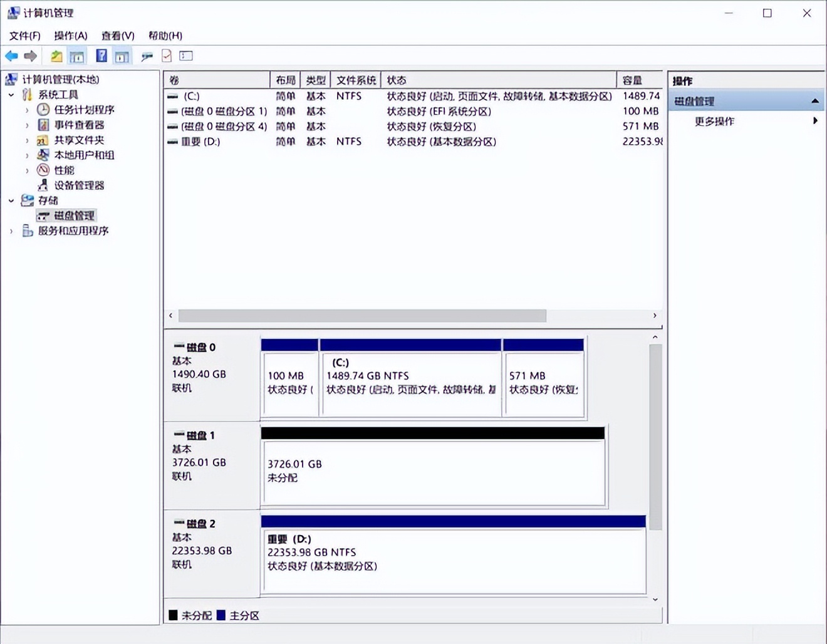This screenshot has width=827, height=644.
Task: Click the black 未分配 legend swatch
Action: 174,615
